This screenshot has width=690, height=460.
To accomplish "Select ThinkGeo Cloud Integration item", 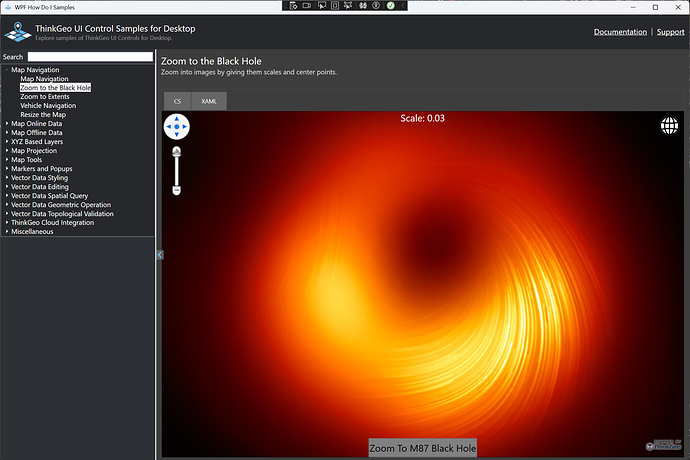I will tap(53, 223).
